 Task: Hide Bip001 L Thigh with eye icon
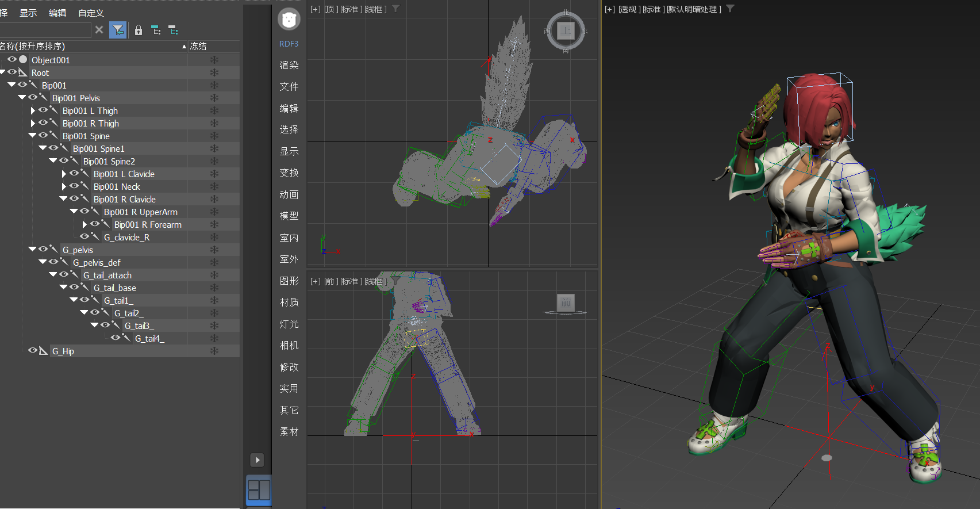(43, 110)
